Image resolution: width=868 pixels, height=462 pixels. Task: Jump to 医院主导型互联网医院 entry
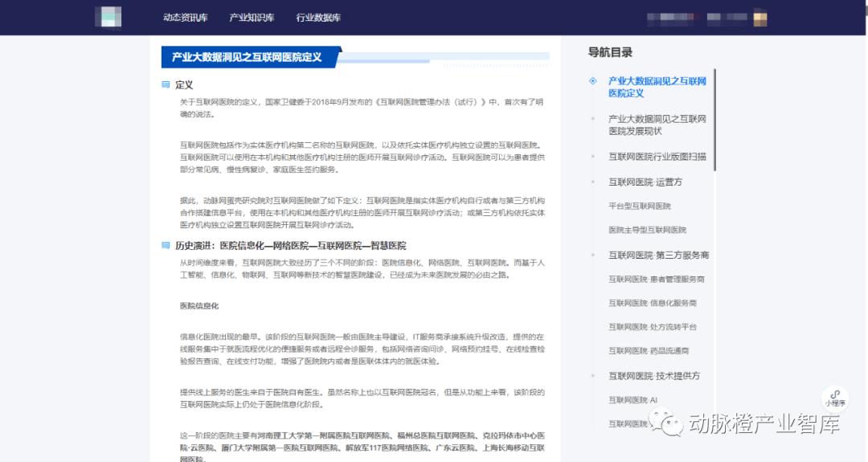pos(647,230)
